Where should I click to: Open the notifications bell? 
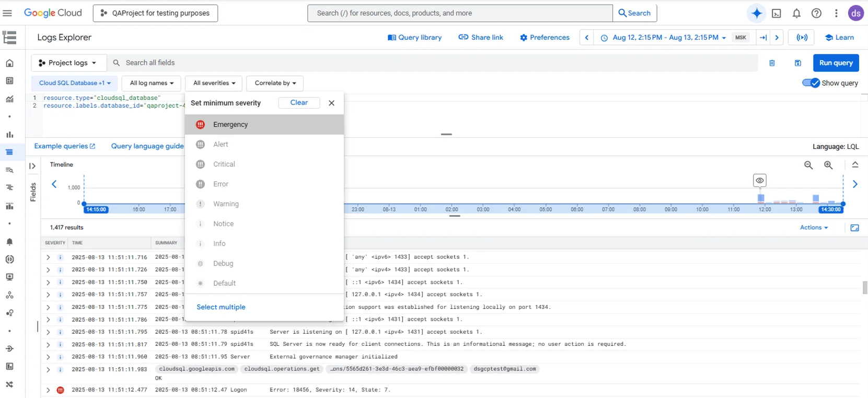pos(796,14)
